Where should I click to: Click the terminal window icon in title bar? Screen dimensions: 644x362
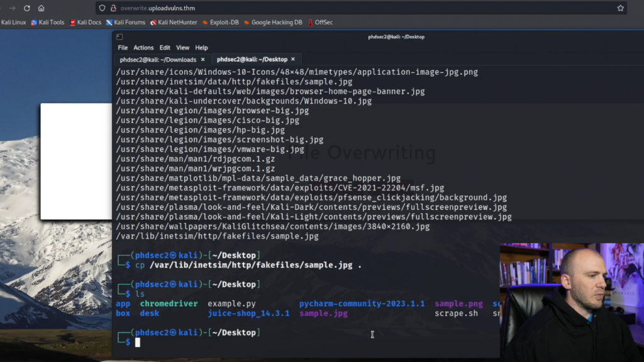tap(119, 36)
